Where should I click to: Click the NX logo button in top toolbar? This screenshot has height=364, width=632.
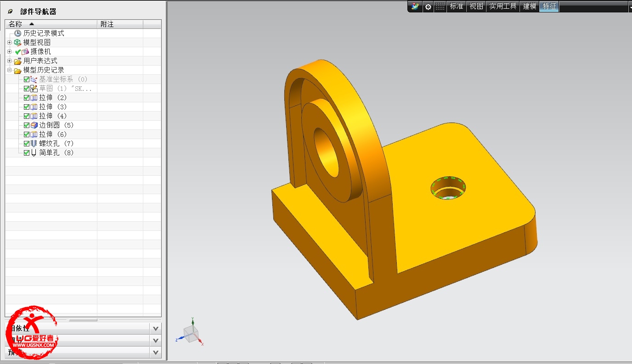415,6
